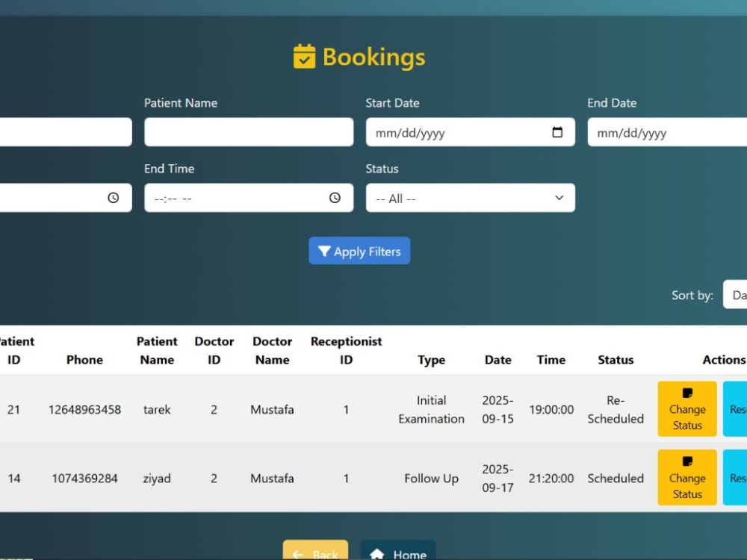Open the Start Date calendar picker icon
This screenshot has width=747, height=560.
pyautogui.click(x=557, y=132)
